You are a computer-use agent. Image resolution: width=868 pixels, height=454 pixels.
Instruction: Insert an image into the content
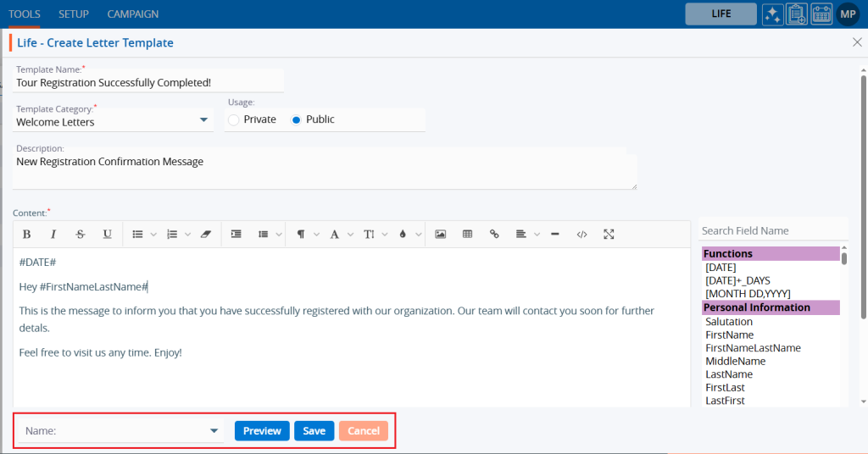point(440,235)
